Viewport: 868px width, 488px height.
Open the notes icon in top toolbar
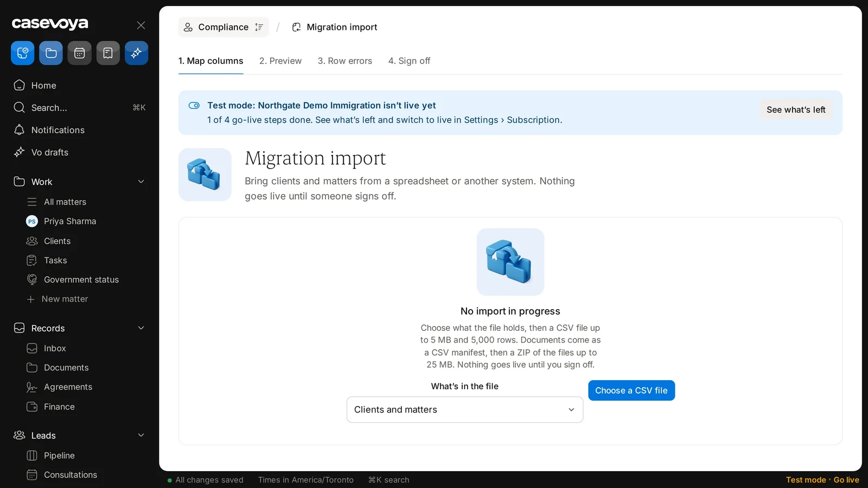(x=108, y=53)
